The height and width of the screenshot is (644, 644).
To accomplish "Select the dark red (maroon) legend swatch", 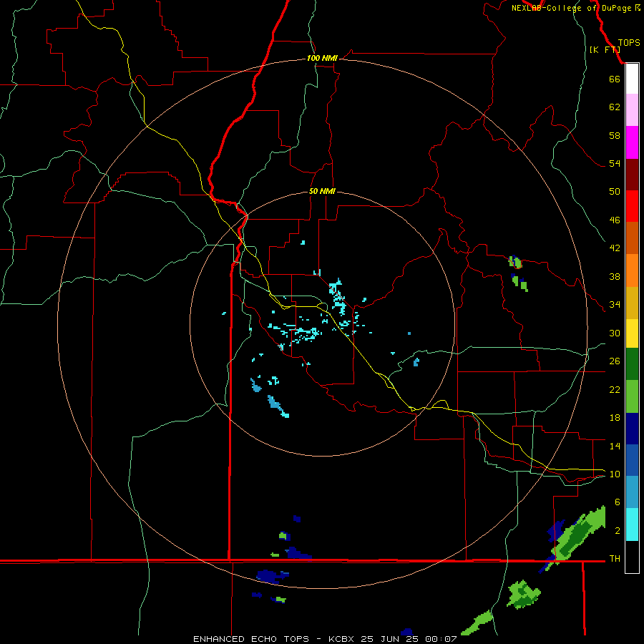I will point(632,175).
